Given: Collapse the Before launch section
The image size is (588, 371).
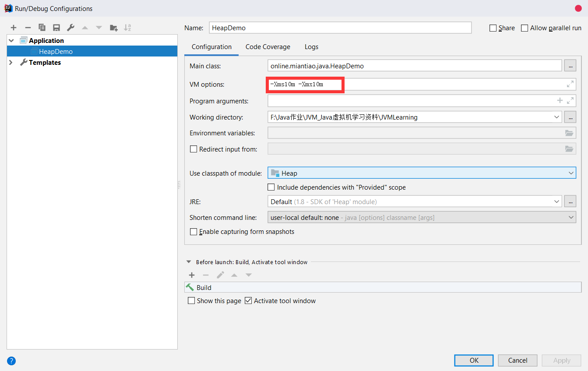Looking at the screenshot, I should [x=189, y=262].
